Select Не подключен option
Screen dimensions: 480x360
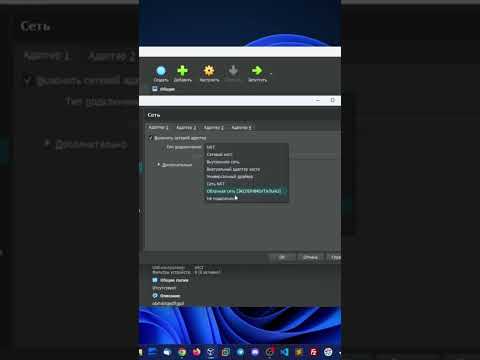click(246, 198)
